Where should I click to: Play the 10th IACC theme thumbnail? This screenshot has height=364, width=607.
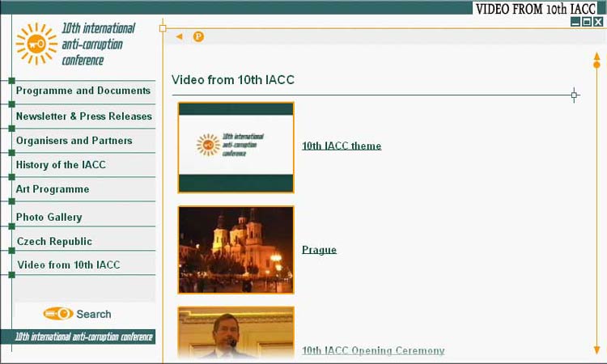tap(236, 147)
